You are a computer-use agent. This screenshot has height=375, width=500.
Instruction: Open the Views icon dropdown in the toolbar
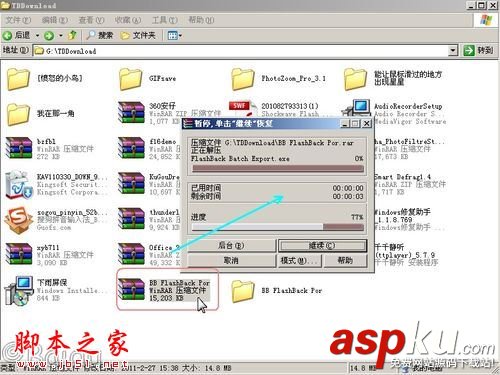pos(175,35)
